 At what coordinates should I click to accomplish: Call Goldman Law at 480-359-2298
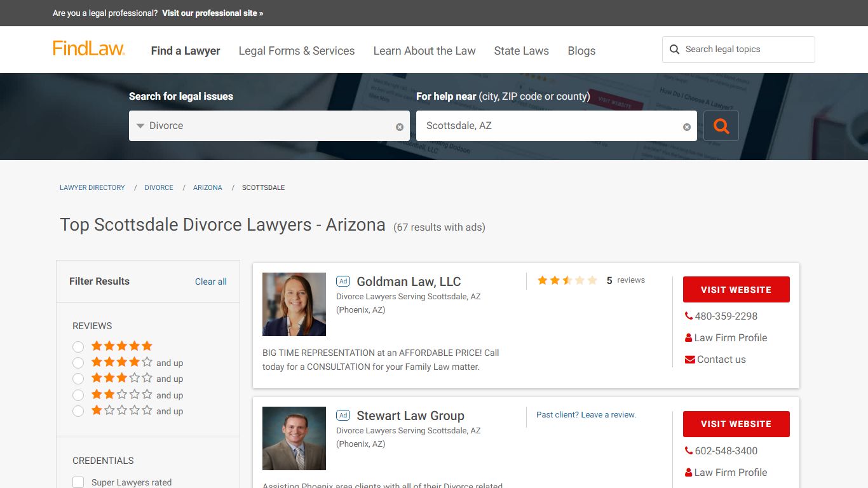(x=721, y=316)
